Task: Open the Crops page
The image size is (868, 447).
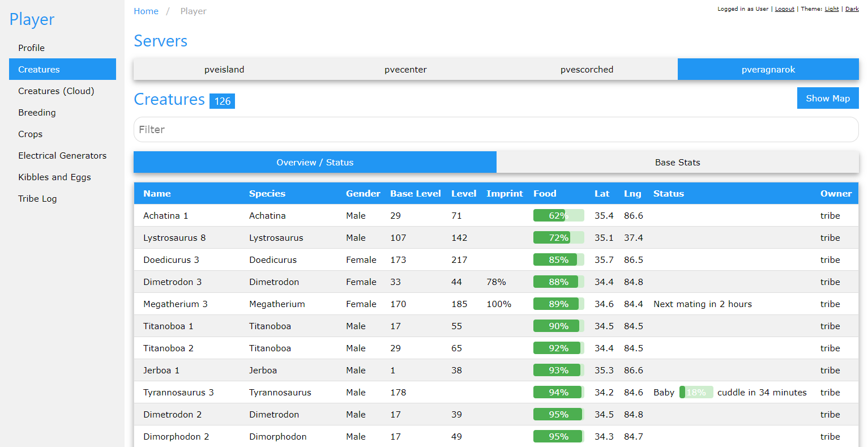Action: click(x=30, y=134)
